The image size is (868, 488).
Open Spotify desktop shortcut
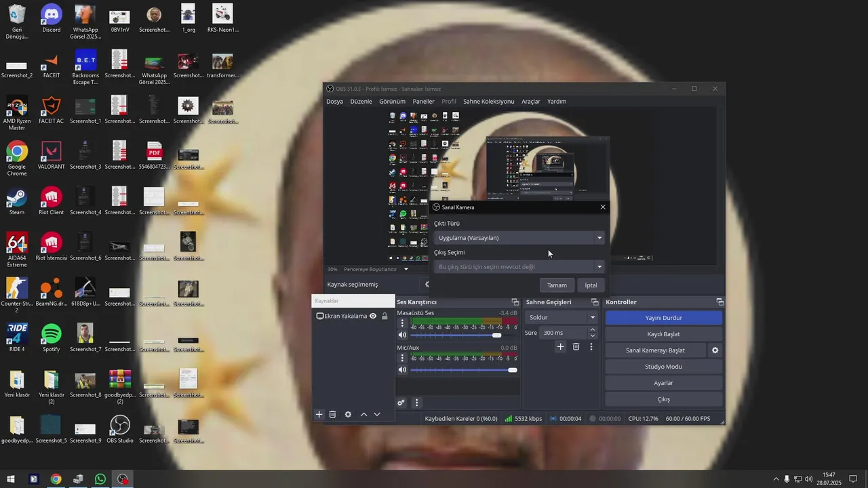pos(51,338)
